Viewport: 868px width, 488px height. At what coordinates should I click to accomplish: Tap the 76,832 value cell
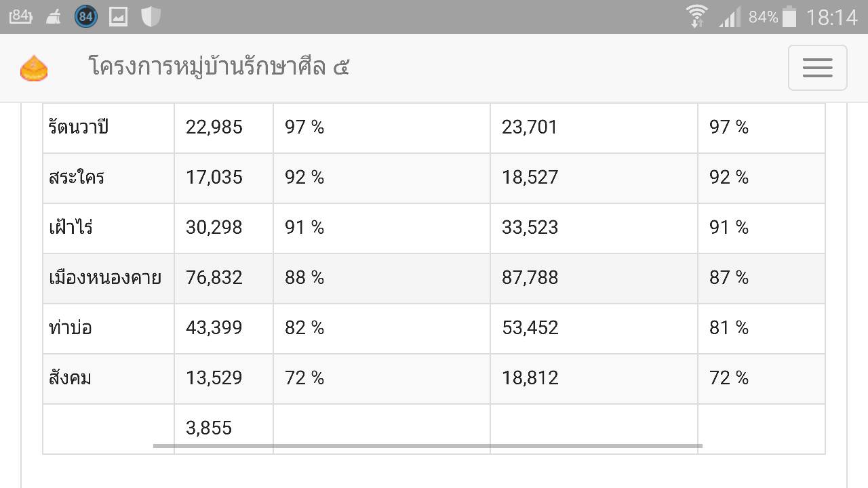click(224, 279)
